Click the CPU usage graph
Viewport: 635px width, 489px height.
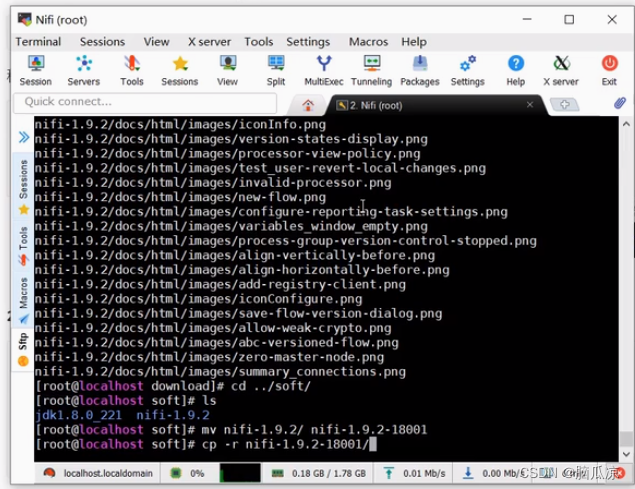click(x=240, y=473)
